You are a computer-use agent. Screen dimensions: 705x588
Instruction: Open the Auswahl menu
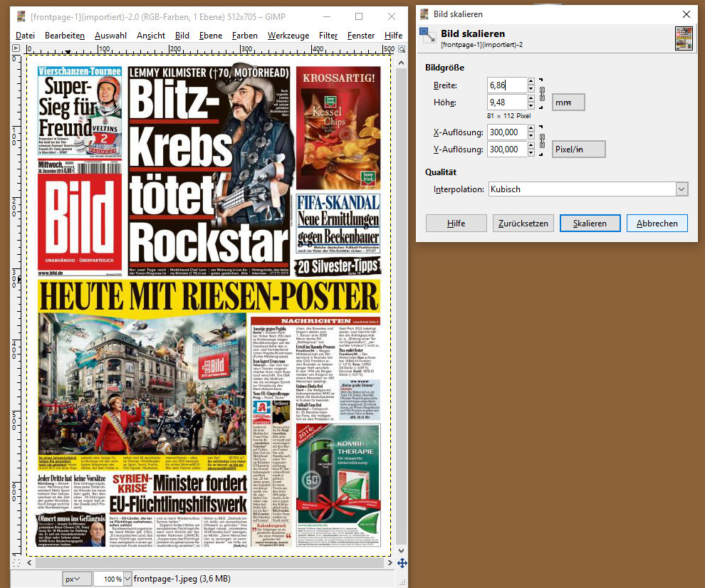tap(110, 36)
